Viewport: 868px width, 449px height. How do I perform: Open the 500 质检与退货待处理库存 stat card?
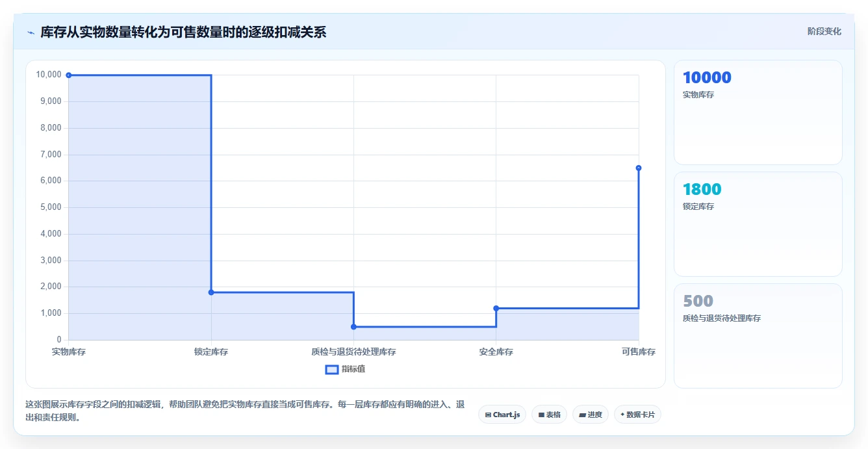point(758,336)
